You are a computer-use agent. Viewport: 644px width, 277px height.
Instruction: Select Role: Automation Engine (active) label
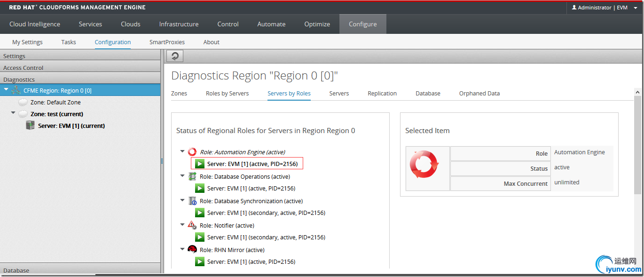243,152
